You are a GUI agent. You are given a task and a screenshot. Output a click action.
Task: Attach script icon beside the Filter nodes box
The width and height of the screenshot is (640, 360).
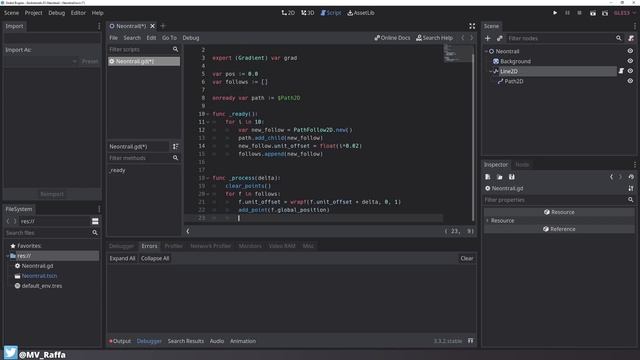point(631,38)
